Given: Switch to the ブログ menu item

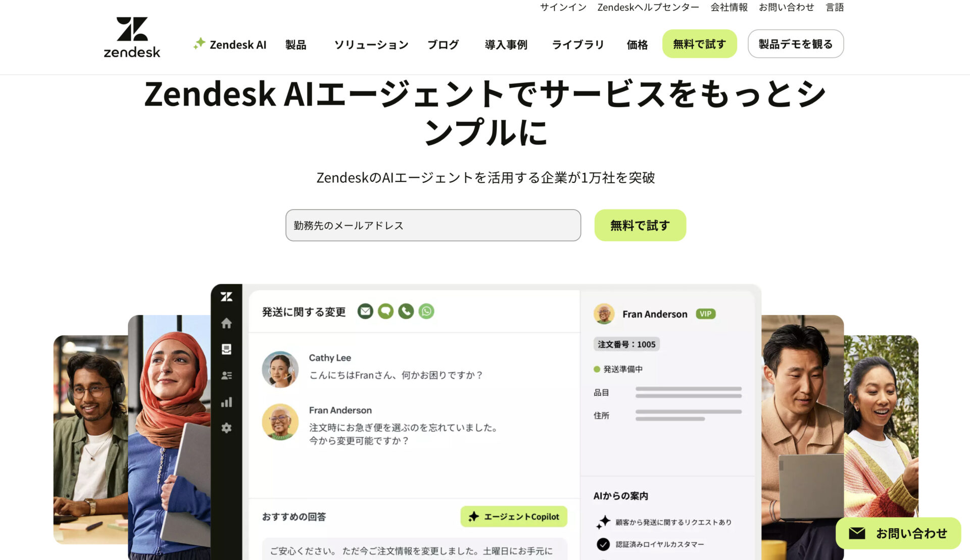Looking at the screenshot, I should [443, 44].
